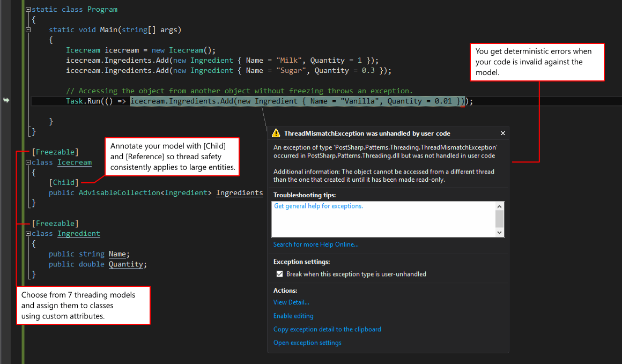Click the Troubleshooting tips scrollbar thumb
Screen dimensions: 622x364
point(500,219)
